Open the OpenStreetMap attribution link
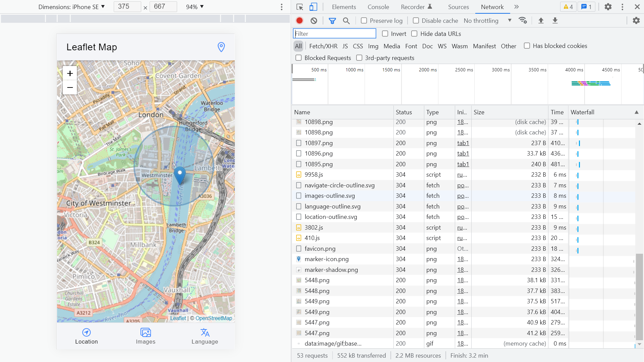Screen dimensions: 644x362 pyautogui.click(x=214, y=318)
